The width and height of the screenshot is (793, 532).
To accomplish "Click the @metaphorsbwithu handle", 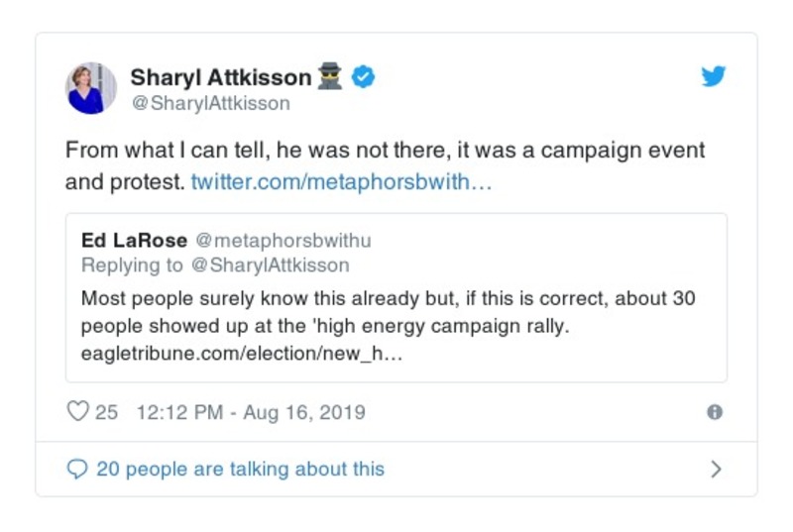I will [x=279, y=241].
